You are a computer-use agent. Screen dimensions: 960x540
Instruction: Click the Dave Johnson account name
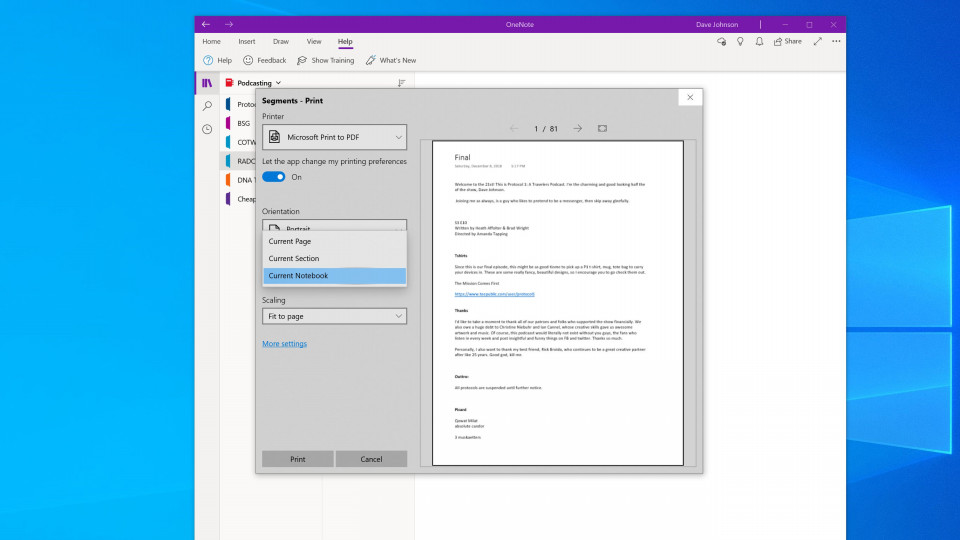(x=716, y=24)
